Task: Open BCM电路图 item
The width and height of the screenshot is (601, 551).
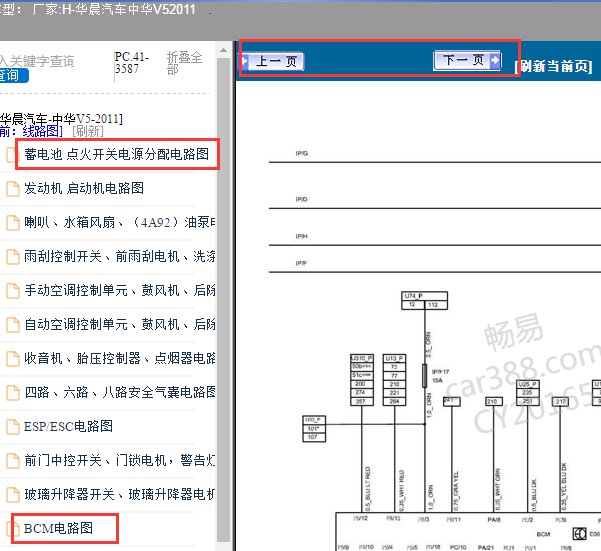Action: tap(58, 528)
